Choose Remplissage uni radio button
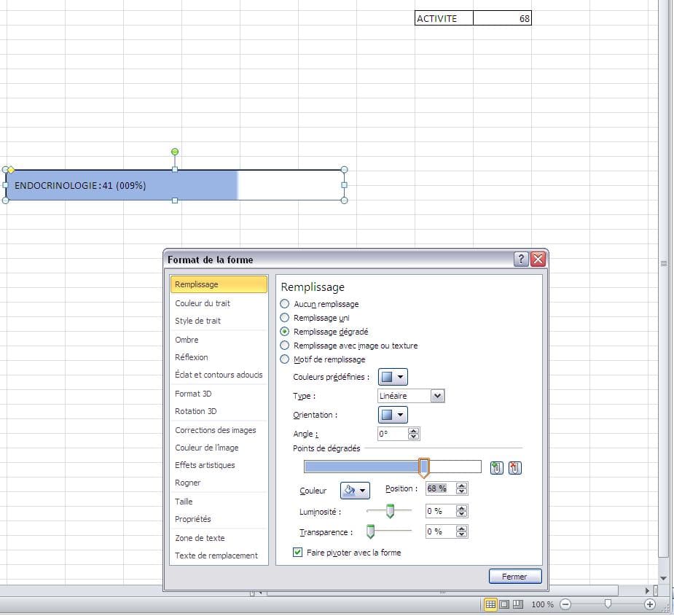Image resolution: width=674 pixels, height=616 pixels. (x=285, y=318)
